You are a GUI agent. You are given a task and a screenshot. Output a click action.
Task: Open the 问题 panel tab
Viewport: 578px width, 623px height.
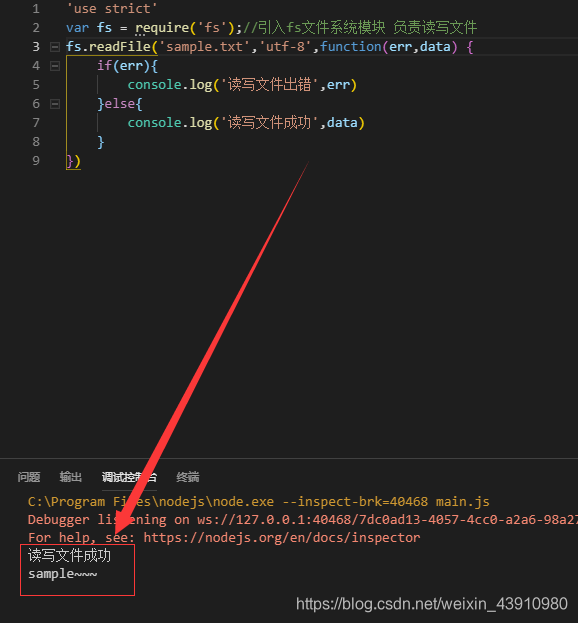29,477
